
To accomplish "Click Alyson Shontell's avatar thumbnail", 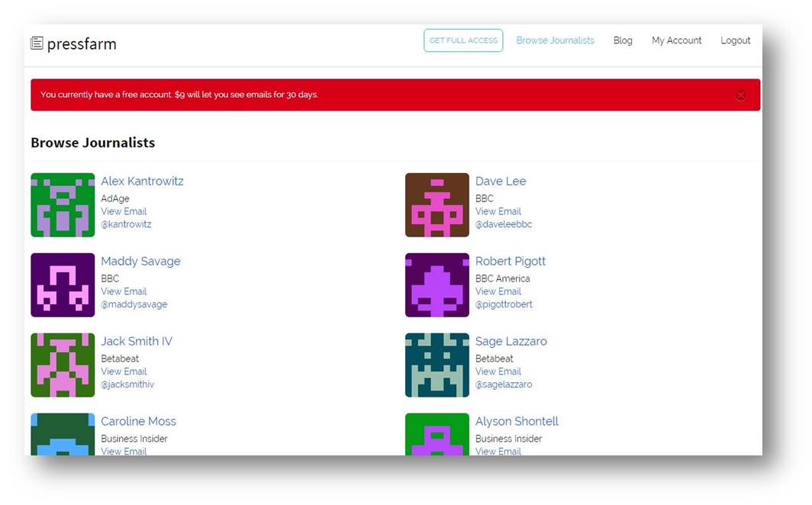I will [437, 435].
